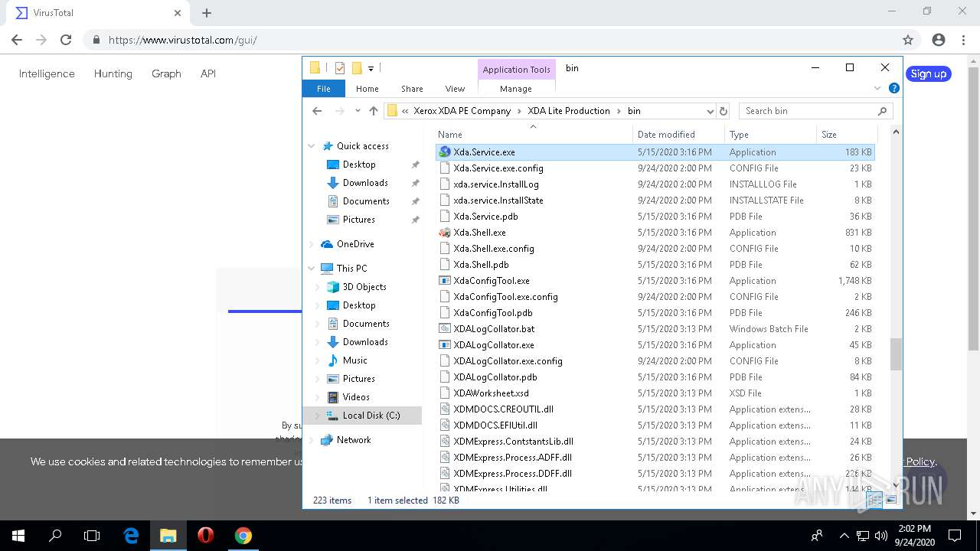Launch Microsoft Edge from taskbar
This screenshot has width=980, height=551.
(131, 536)
